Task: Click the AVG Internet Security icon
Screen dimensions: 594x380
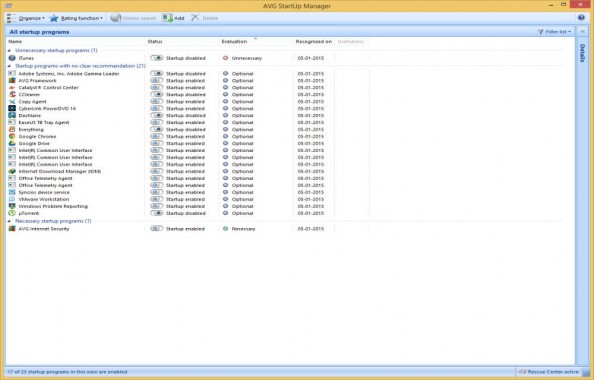Action: click(x=12, y=228)
